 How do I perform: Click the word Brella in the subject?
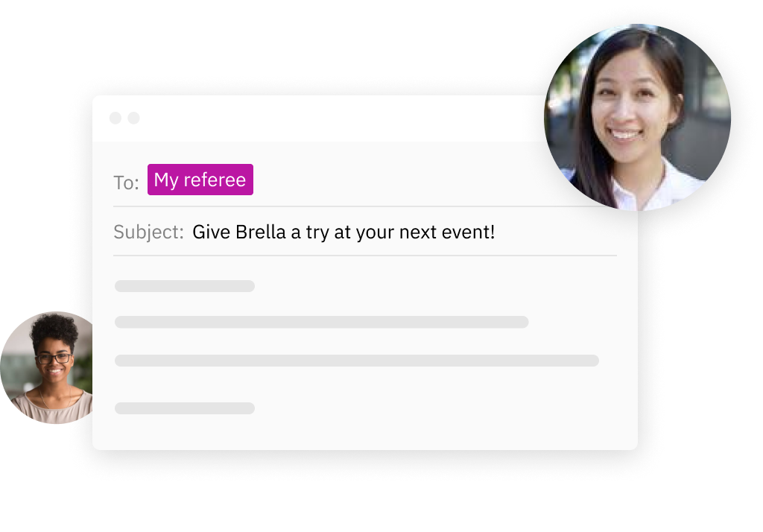[x=260, y=232]
